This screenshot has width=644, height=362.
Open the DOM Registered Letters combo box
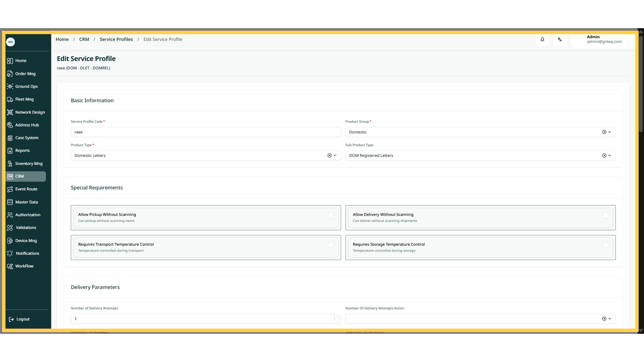pyautogui.click(x=480, y=156)
